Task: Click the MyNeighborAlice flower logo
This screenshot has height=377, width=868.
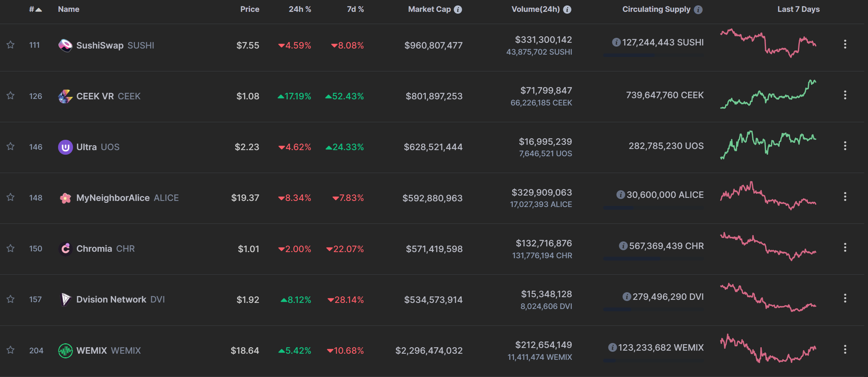Action: click(65, 198)
